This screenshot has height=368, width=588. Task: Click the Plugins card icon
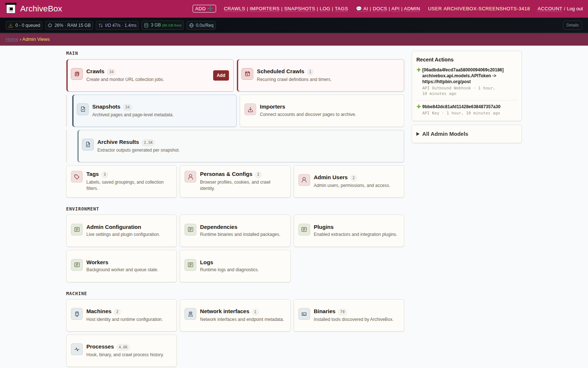[x=304, y=229]
